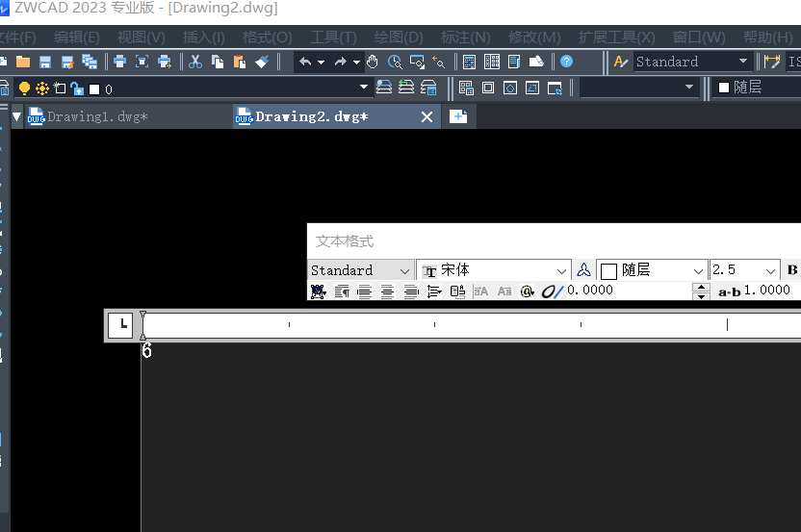This screenshot has width=801, height=532.
Task: Click the Print icon
Action: tap(119, 62)
